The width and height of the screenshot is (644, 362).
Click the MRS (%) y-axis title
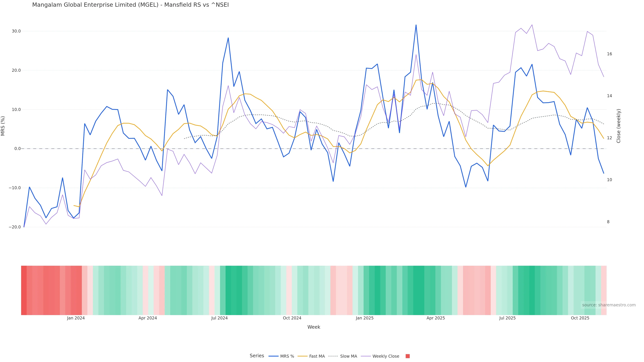pyautogui.click(x=3, y=126)
